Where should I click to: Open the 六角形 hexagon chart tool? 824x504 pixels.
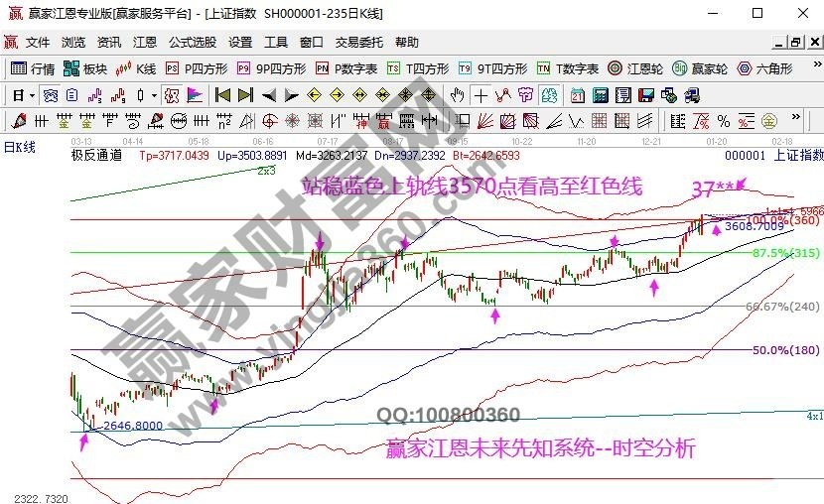764,69
